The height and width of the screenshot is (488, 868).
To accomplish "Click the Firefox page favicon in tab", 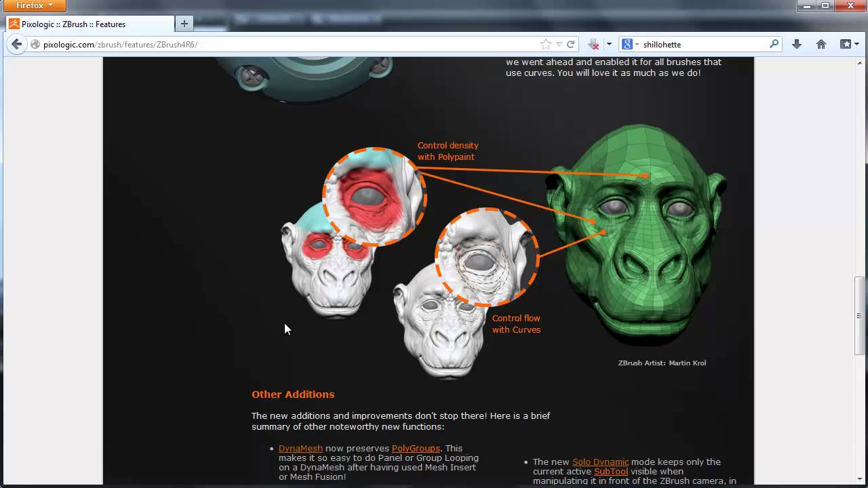I will click(14, 24).
